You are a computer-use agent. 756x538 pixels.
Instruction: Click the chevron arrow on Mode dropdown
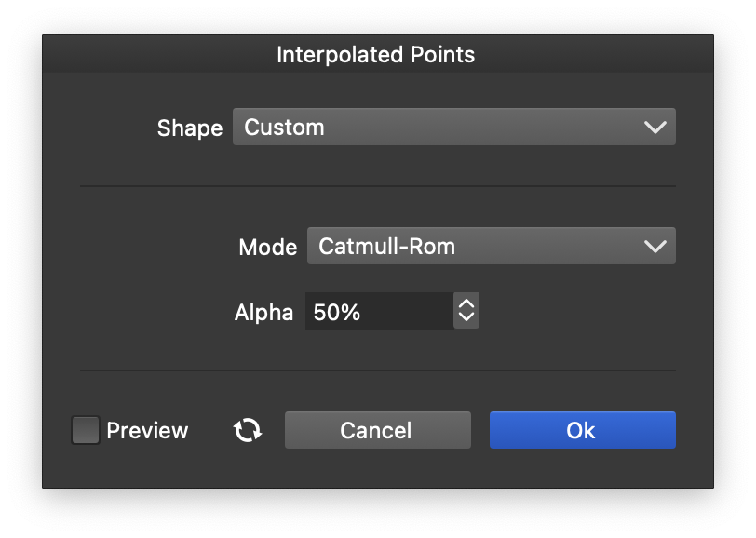tap(655, 247)
